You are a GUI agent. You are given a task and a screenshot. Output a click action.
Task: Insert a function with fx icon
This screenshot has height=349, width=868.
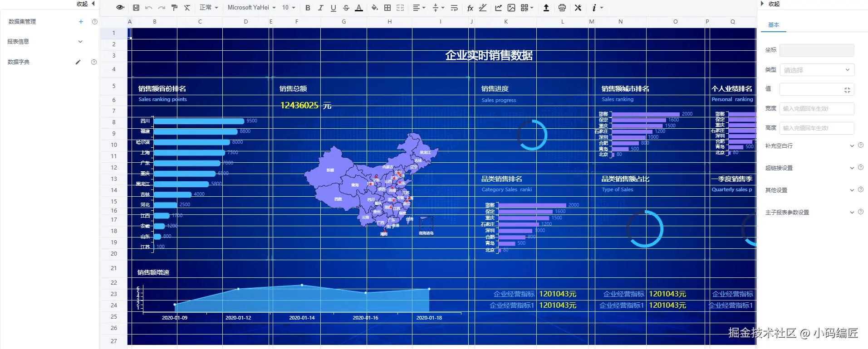470,8
